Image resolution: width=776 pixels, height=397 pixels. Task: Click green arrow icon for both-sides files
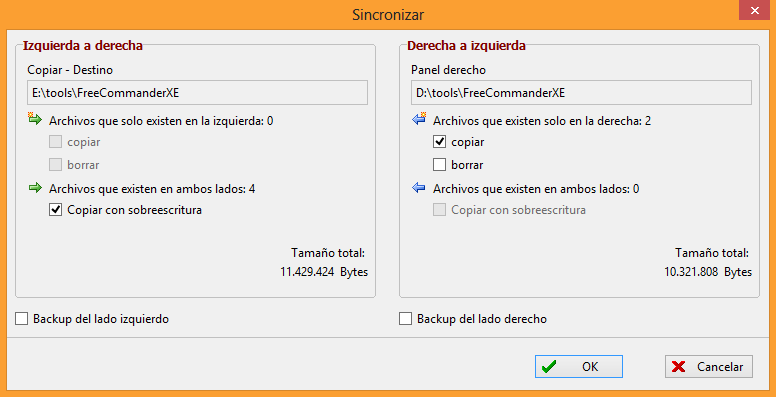pyautogui.click(x=35, y=188)
